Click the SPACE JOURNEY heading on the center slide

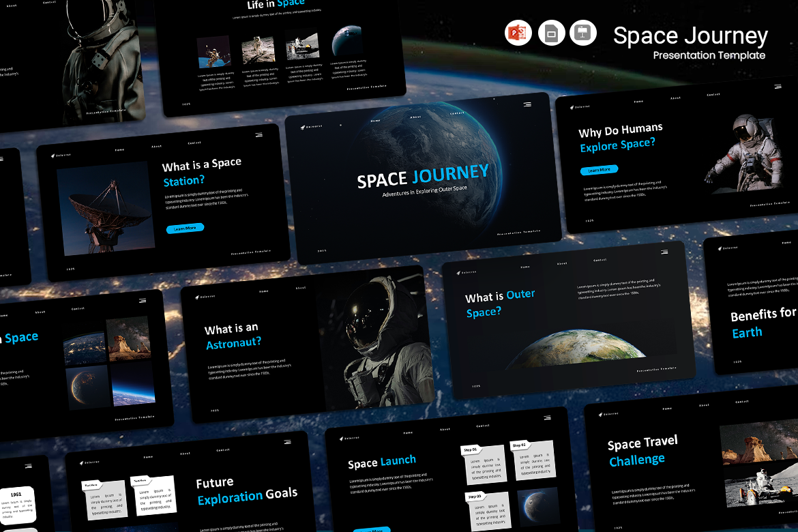pos(423,176)
